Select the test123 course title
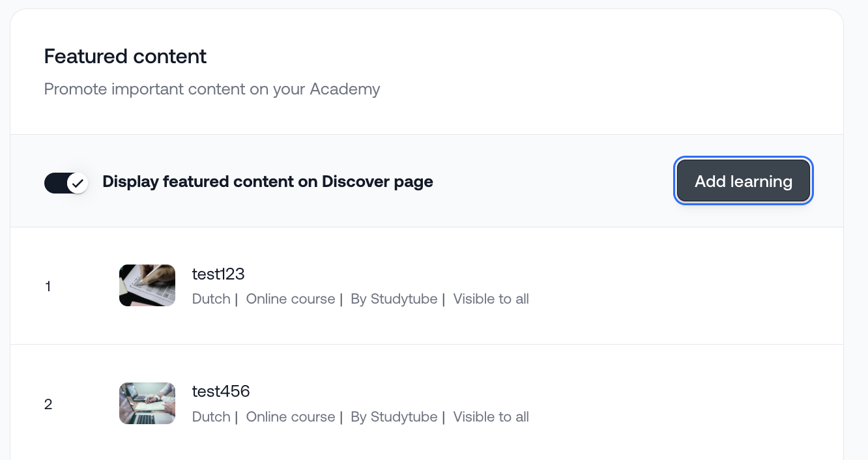868x460 pixels. [x=218, y=274]
